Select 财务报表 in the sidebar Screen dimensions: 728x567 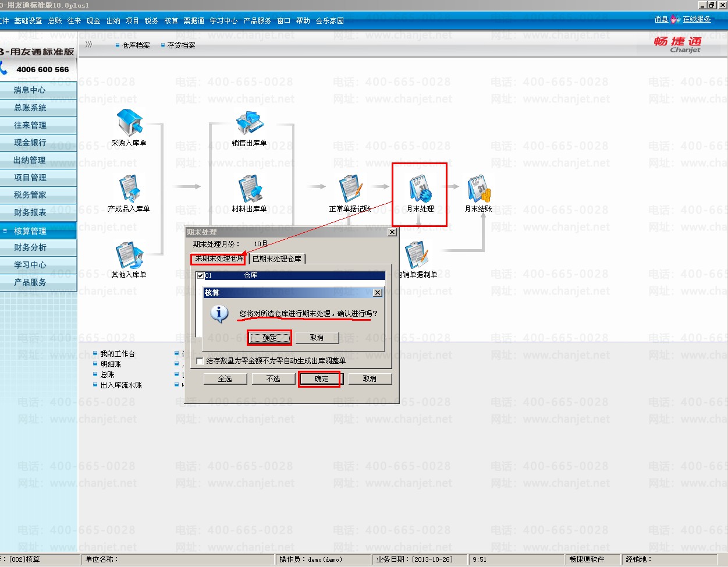click(38, 212)
